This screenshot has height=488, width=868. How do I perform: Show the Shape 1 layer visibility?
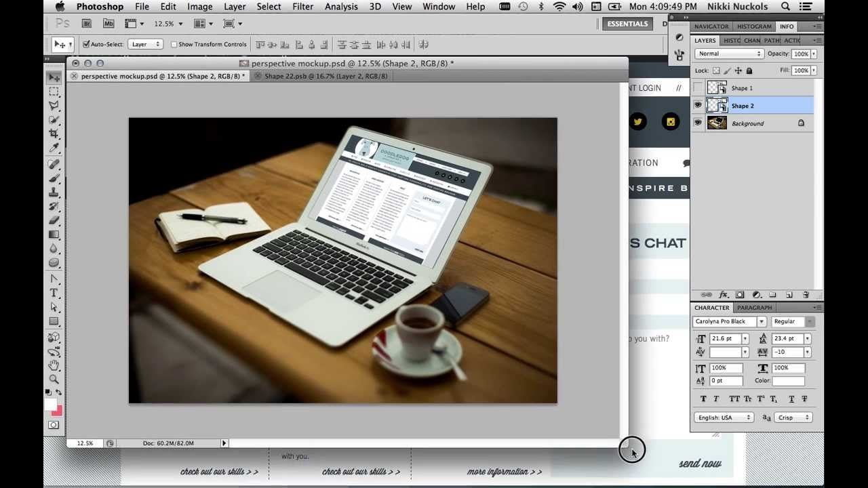click(x=698, y=87)
